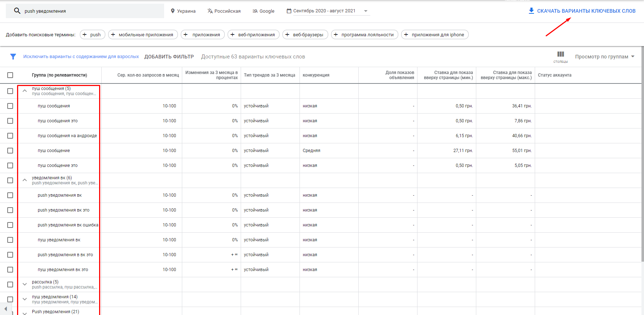Sort by 'Сер. кол-во запросов в месяц' header
Screen dimensions: 644x315
(148, 75)
